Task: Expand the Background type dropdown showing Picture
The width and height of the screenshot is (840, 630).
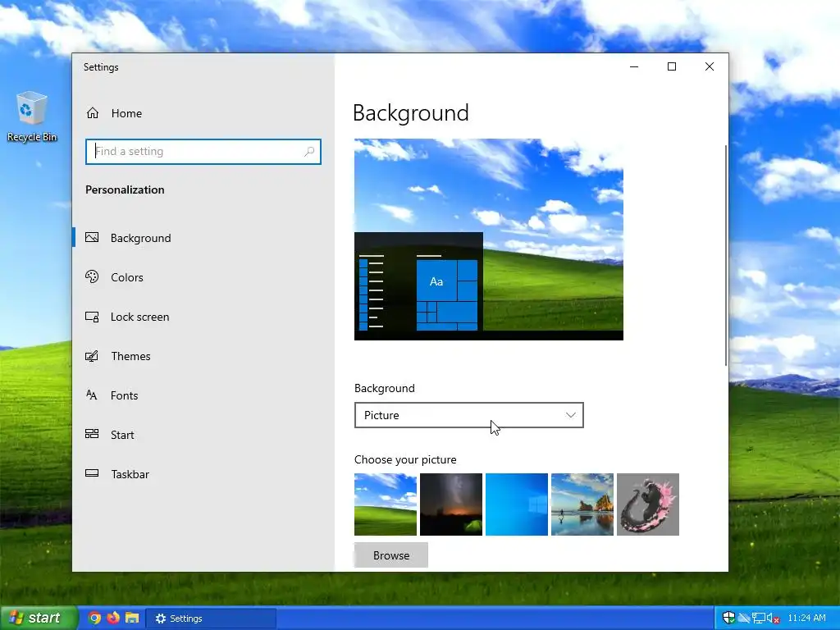Action: (468, 415)
